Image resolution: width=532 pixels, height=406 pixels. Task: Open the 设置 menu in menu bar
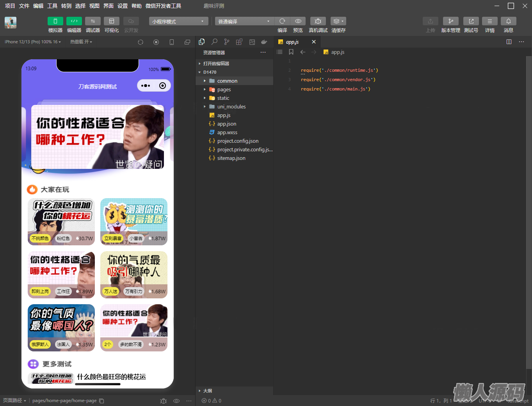point(123,6)
